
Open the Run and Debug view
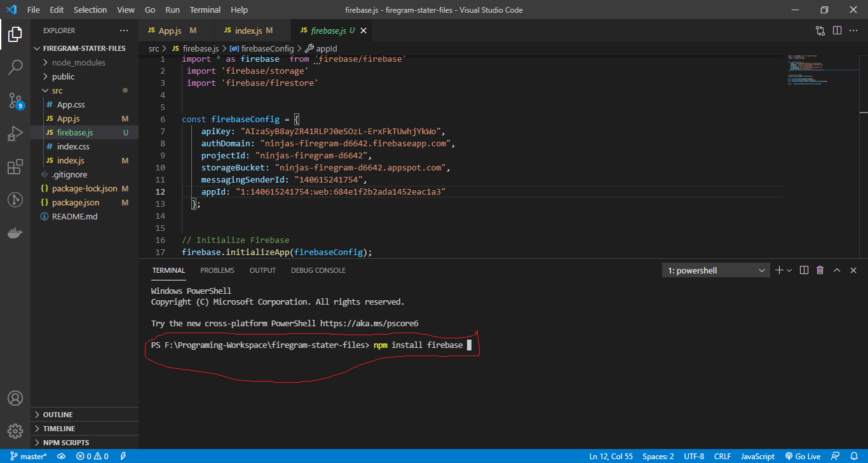[x=15, y=134]
